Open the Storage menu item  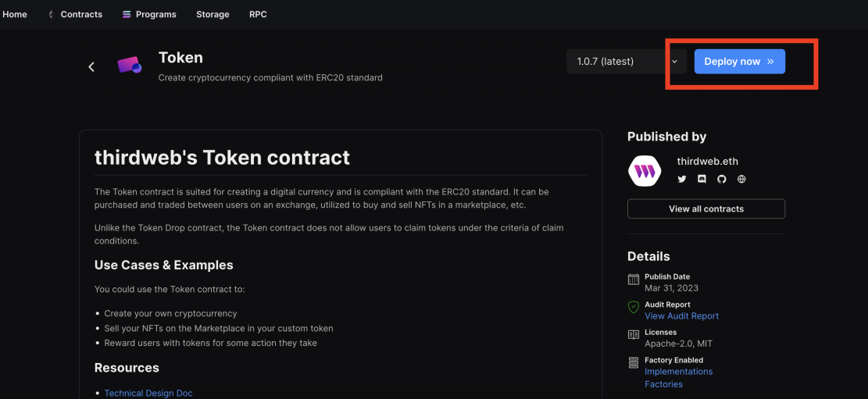tap(213, 14)
